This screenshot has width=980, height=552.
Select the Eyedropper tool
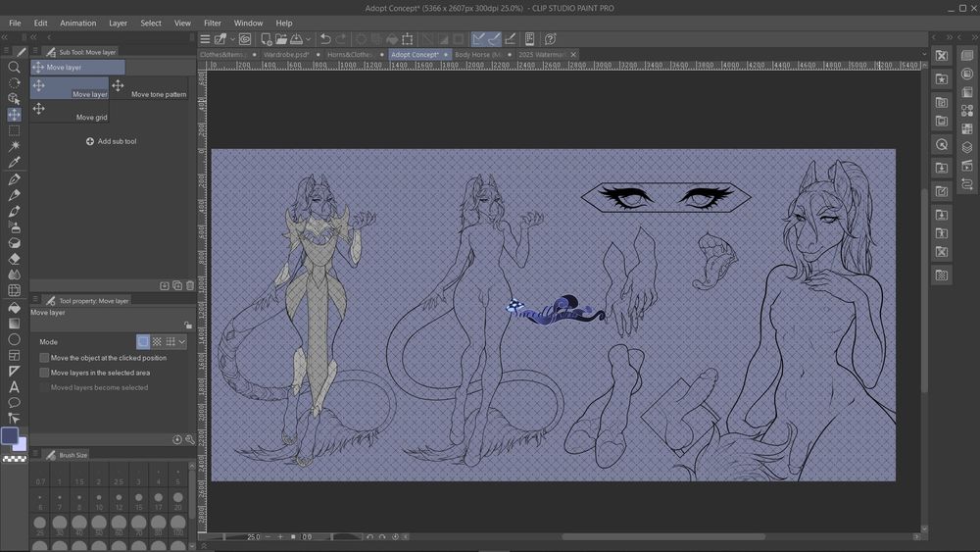pos(14,162)
